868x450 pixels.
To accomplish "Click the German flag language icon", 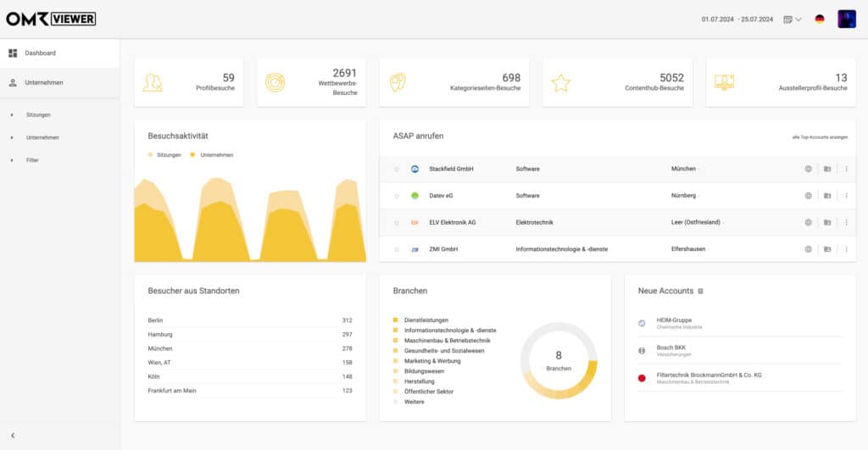I will pyautogui.click(x=820, y=19).
